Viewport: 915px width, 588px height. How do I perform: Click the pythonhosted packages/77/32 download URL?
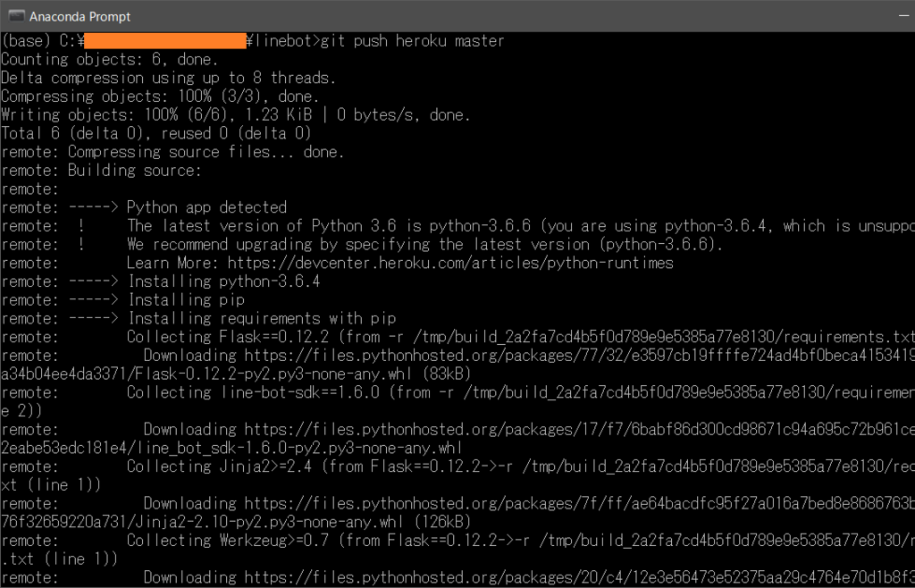(579, 356)
